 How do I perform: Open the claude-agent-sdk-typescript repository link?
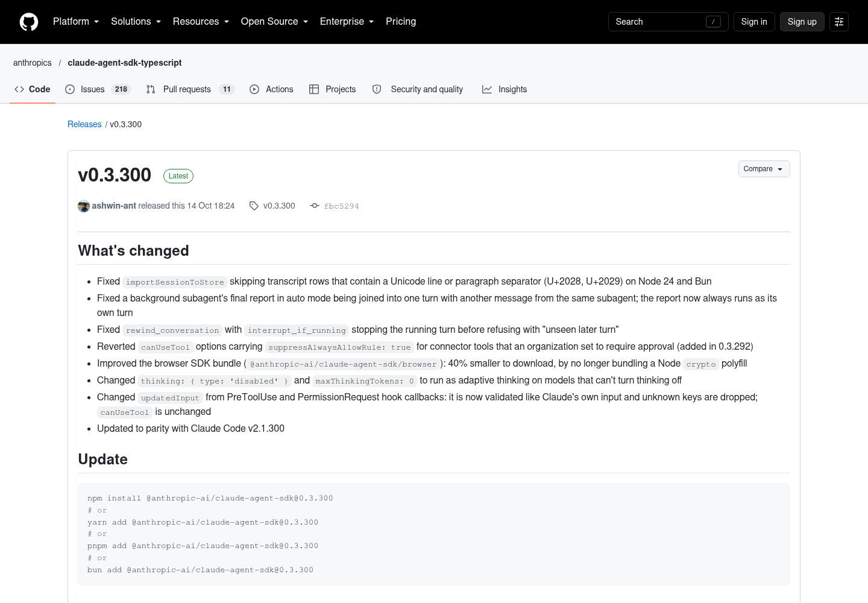[x=125, y=63]
